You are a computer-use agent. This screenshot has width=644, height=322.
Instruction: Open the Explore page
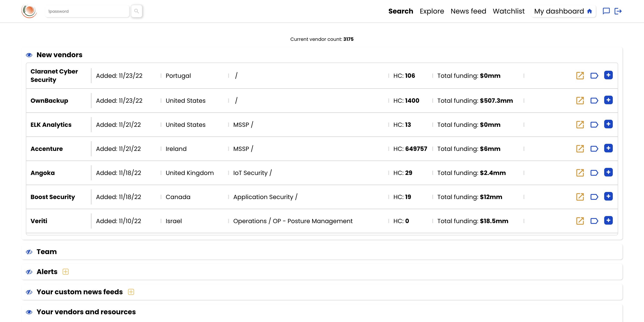coord(432,11)
